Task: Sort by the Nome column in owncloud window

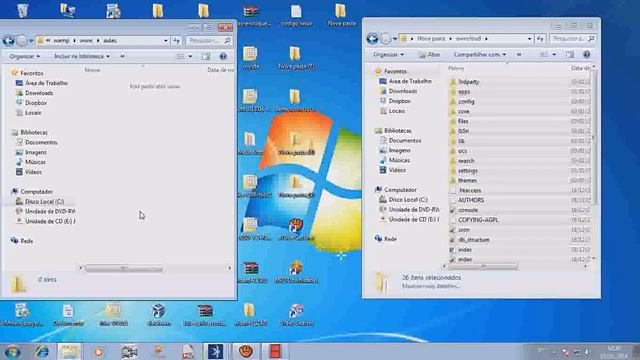Action: coord(456,68)
